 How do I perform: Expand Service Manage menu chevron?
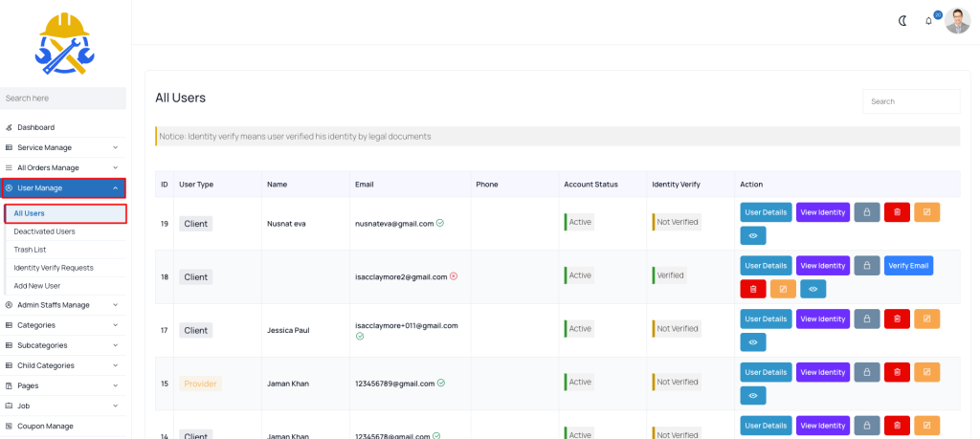[116, 147]
